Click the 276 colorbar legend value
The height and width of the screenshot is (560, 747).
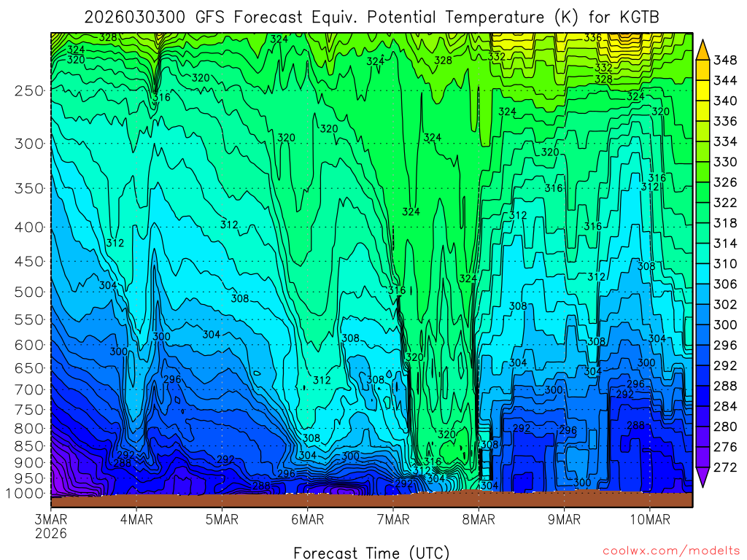pos(725,447)
